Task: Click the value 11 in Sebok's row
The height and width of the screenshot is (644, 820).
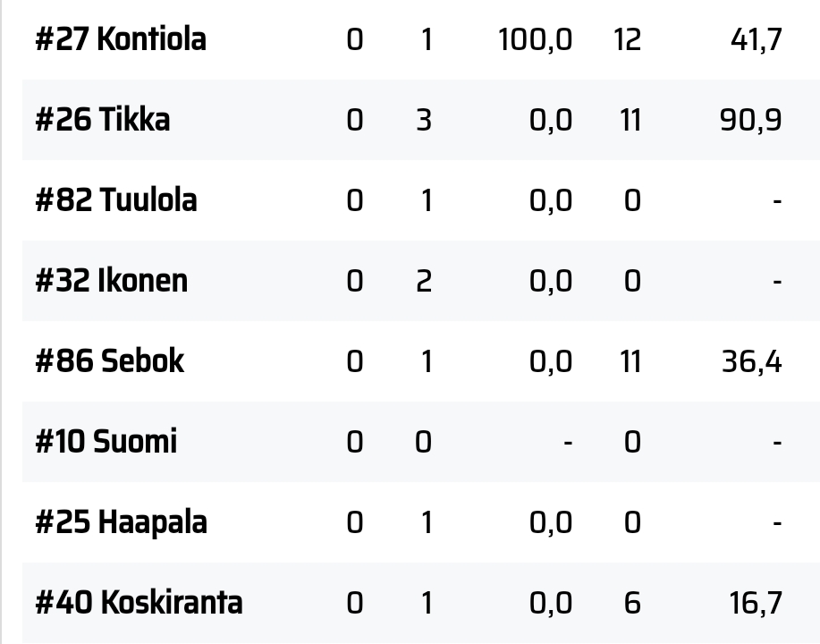Action: point(630,362)
